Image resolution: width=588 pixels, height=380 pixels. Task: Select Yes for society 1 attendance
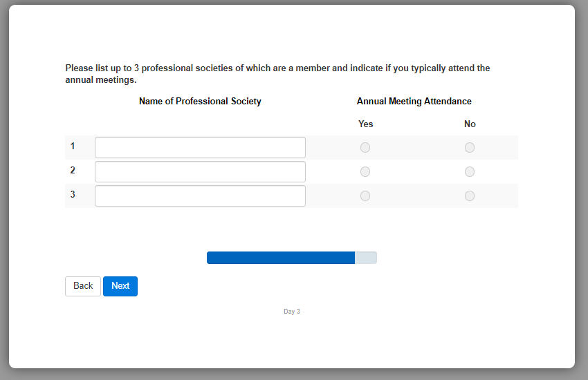click(365, 148)
